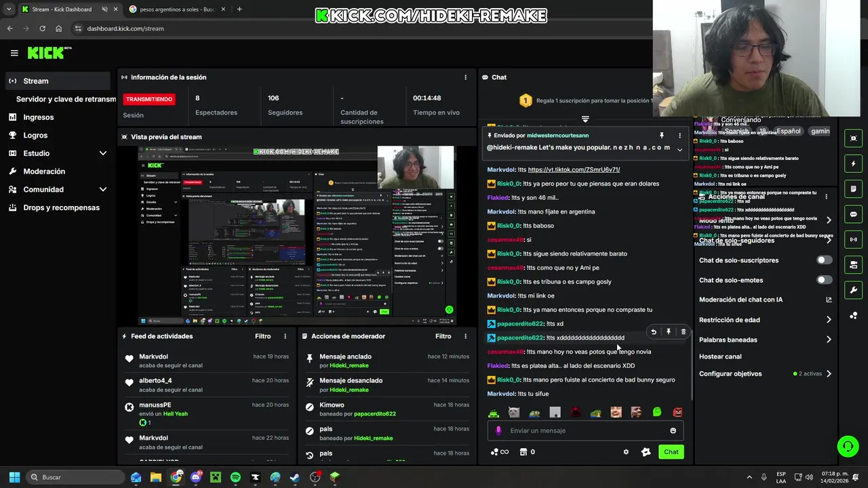Open options menu for Feed de actividades
This screenshot has height=488, width=868.
pyautogui.click(x=285, y=336)
